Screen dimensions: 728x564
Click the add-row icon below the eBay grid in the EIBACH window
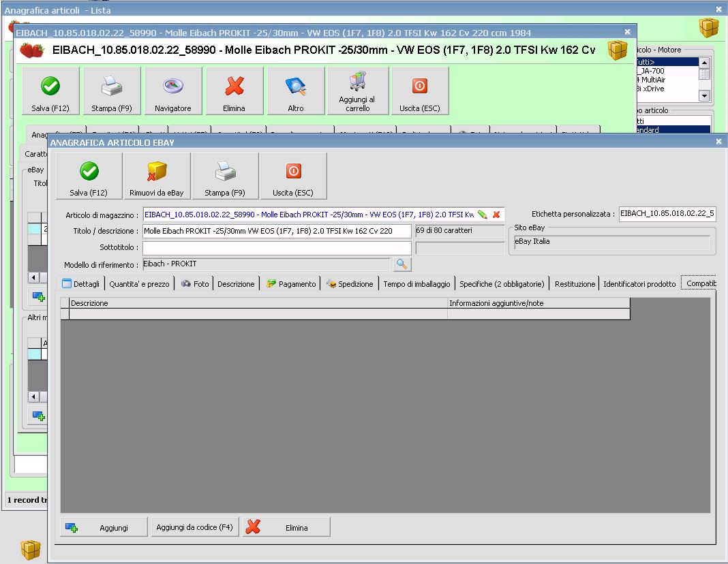point(38,296)
